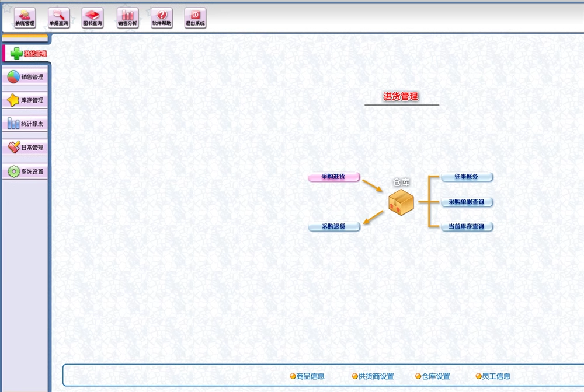Open 换班管理 shift management toolbar icon
Image resolution: width=584 pixels, height=392 pixels.
tap(25, 18)
